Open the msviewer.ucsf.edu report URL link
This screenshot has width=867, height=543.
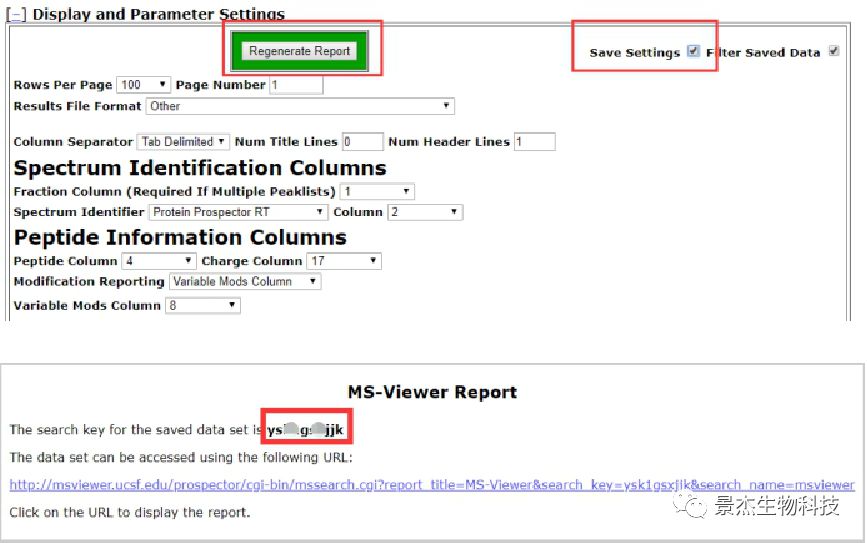(432, 485)
